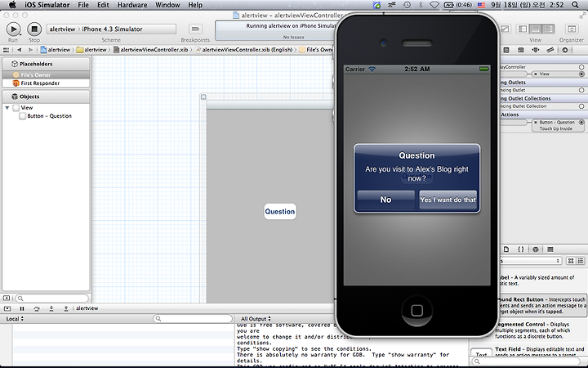The image size is (588, 368).
Task: Show the Code Snippet library
Action: pos(521,249)
